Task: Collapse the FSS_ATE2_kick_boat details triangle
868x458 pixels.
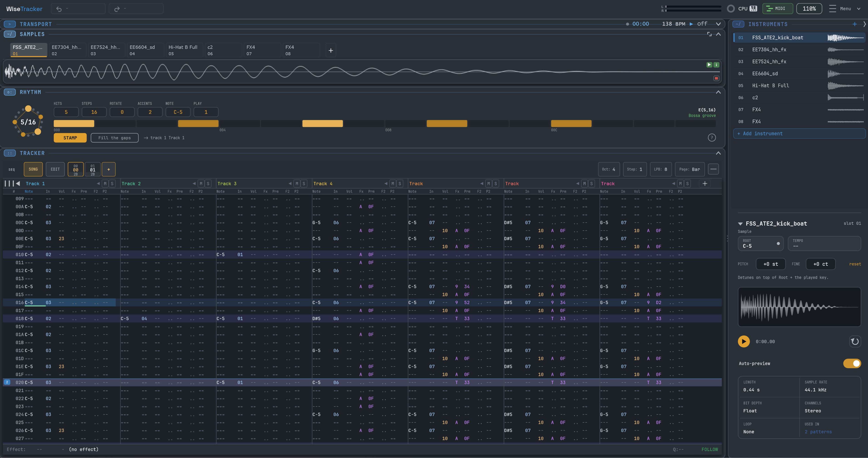Action: (x=740, y=224)
